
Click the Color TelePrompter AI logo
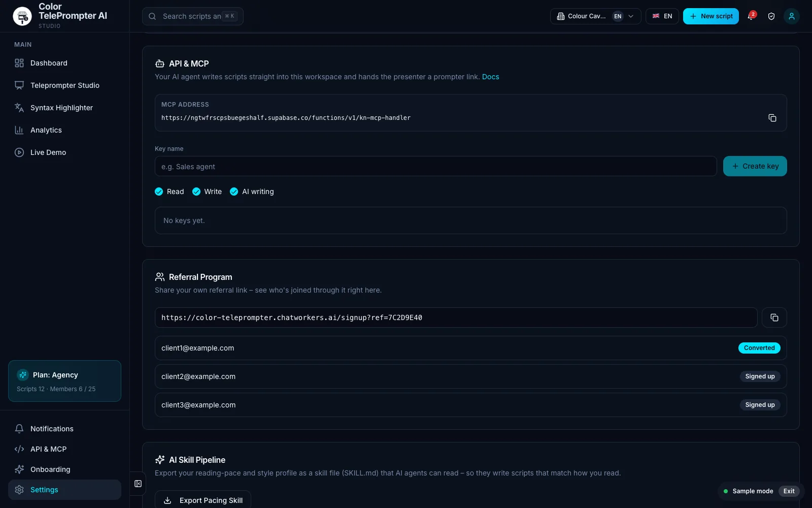(22, 16)
